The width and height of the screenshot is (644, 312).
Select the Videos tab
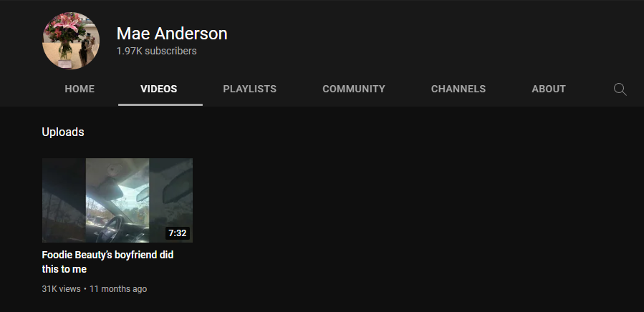pos(159,89)
